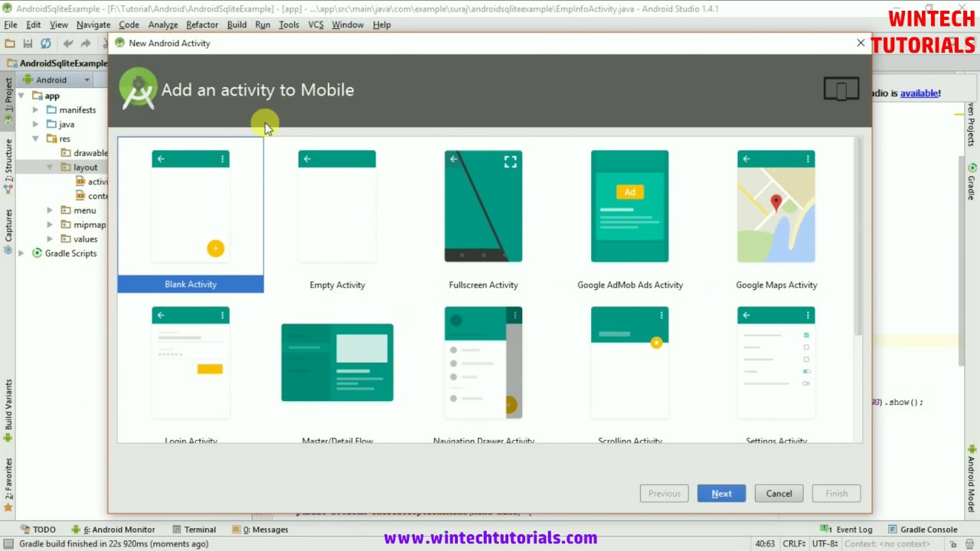The image size is (980, 551).
Task: Open the Refactor menu
Action: pyautogui.click(x=202, y=24)
